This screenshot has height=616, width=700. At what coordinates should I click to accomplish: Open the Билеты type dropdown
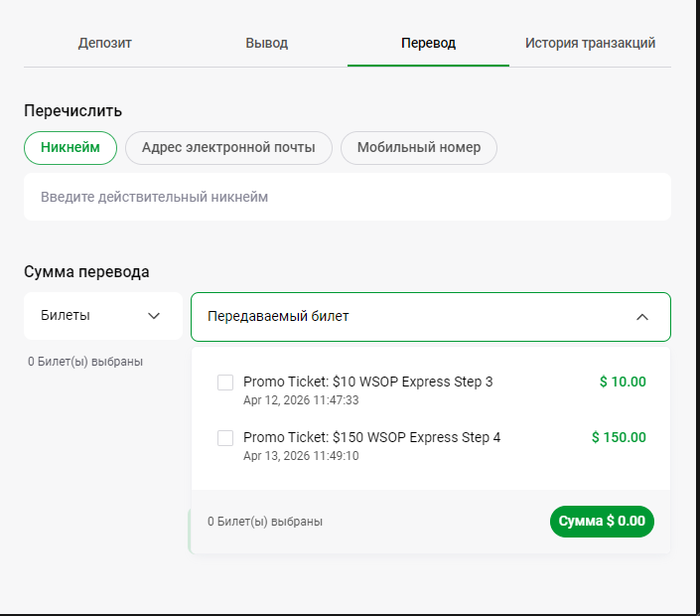101,316
